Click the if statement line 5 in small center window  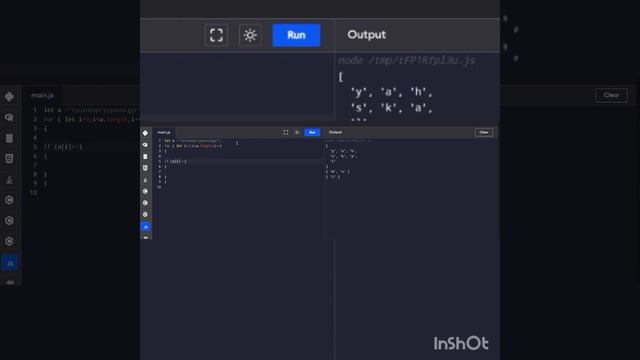pyautogui.click(x=176, y=161)
